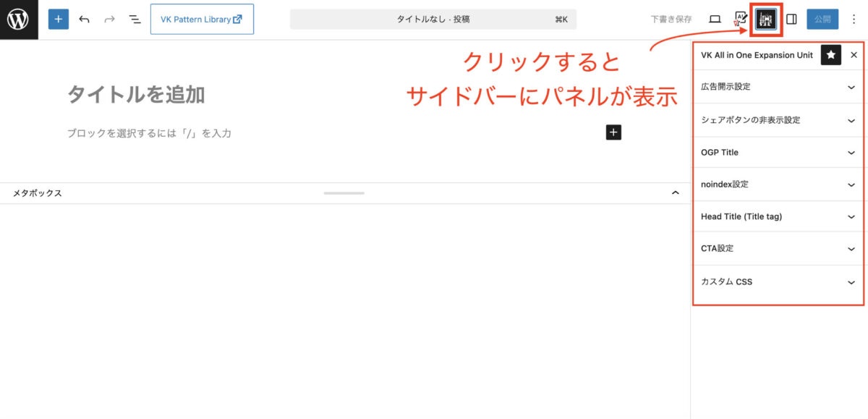Click the redo arrow icon
The image size is (868, 419).
coord(109,20)
